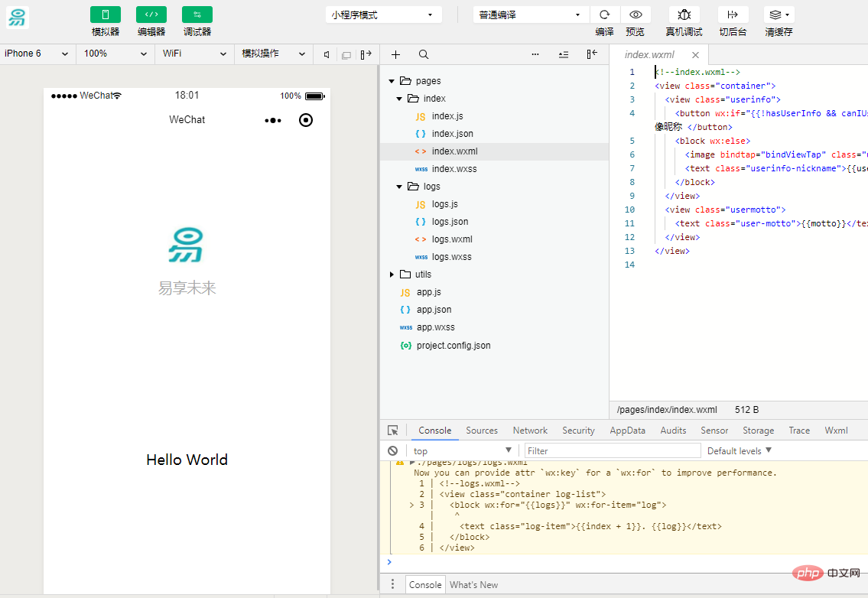This screenshot has height=598, width=868.
Task: Switch to the Audits tab
Action: pyautogui.click(x=673, y=431)
